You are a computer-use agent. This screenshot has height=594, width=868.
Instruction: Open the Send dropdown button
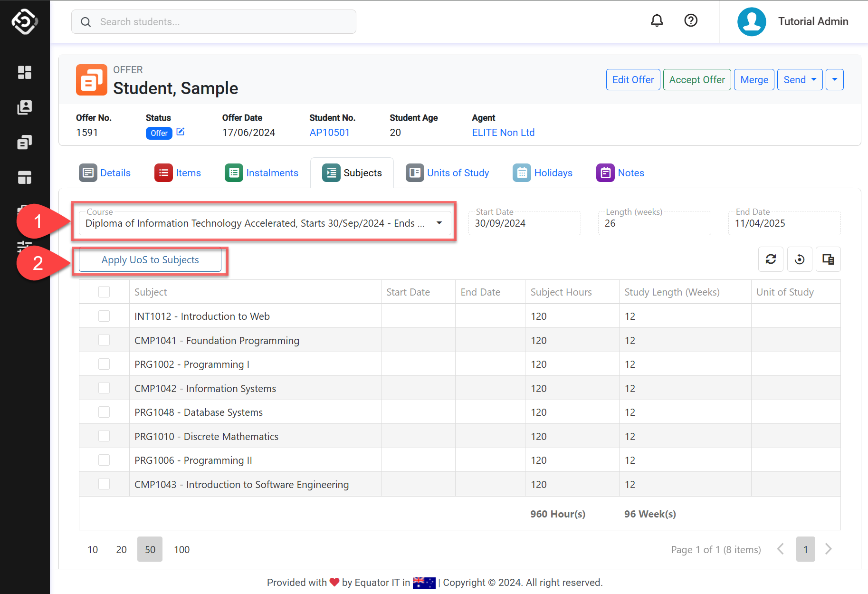click(800, 80)
